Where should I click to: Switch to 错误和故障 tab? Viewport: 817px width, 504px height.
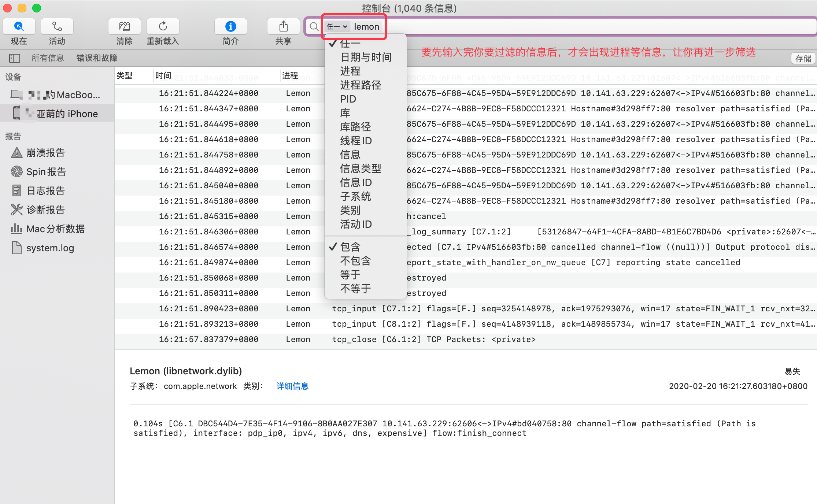pos(97,58)
